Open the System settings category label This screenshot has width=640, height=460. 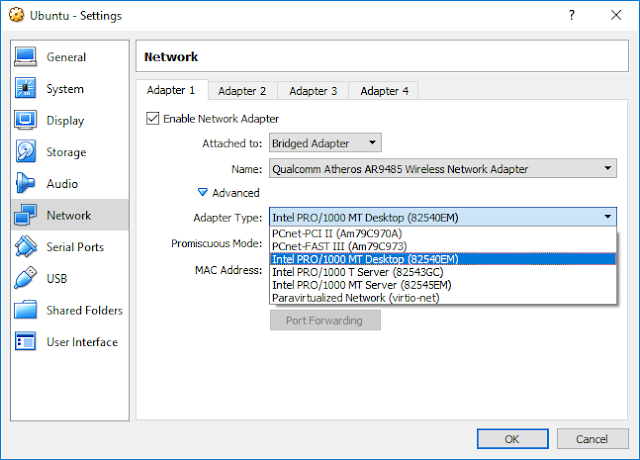[65, 89]
